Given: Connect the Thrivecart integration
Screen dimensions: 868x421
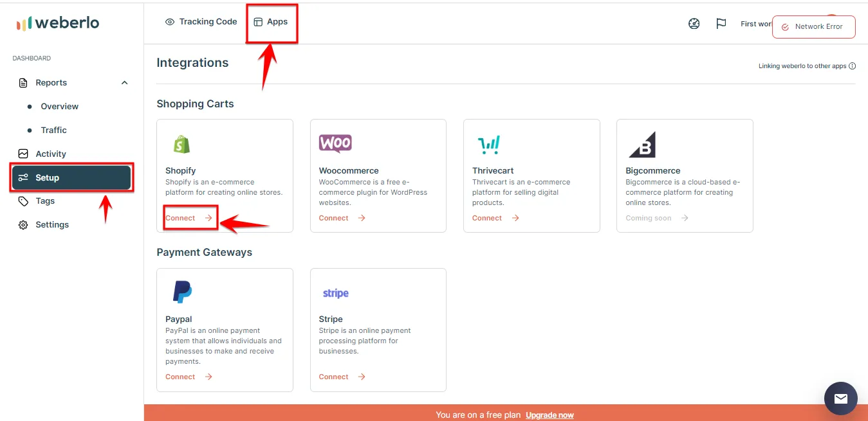Looking at the screenshot, I should click(x=495, y=218).
